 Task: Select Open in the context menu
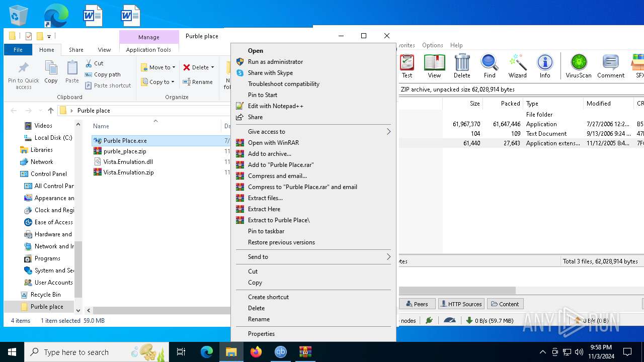click(313, 51)
